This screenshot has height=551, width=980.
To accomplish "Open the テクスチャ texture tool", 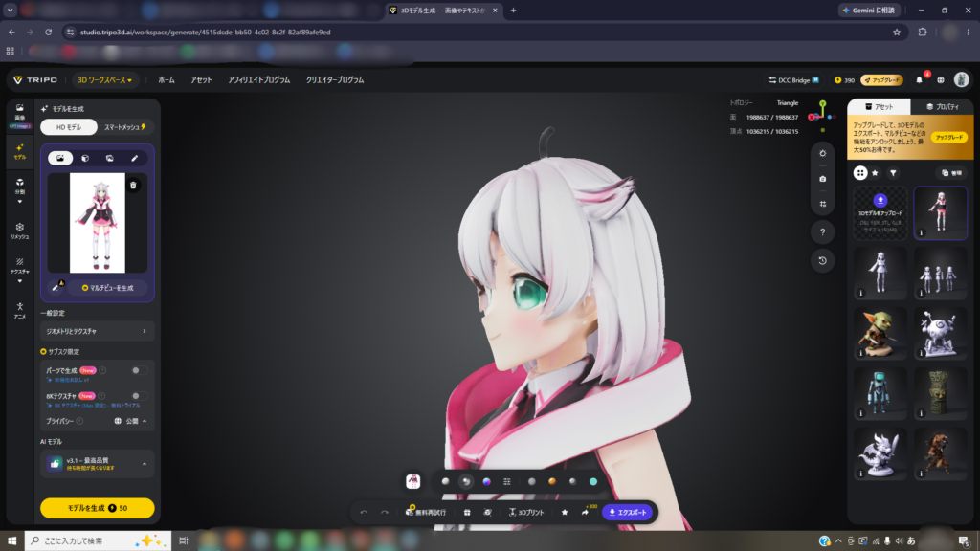I will [19, 266].
